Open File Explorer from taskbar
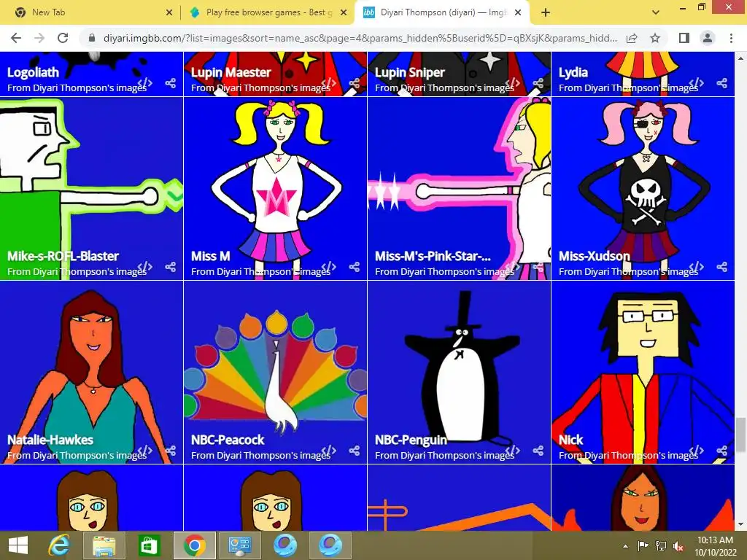This screenshot has height=560, width=747. (104, 545)
